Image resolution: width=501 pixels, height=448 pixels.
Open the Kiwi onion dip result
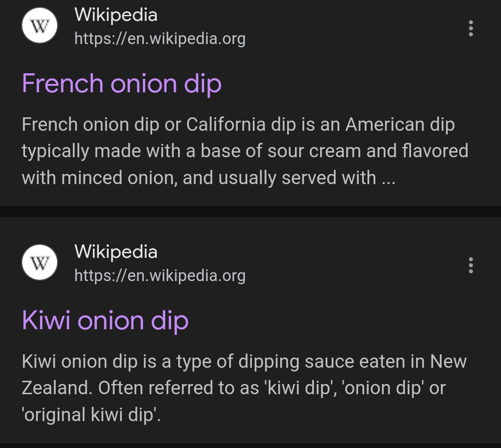pos(105,321)
